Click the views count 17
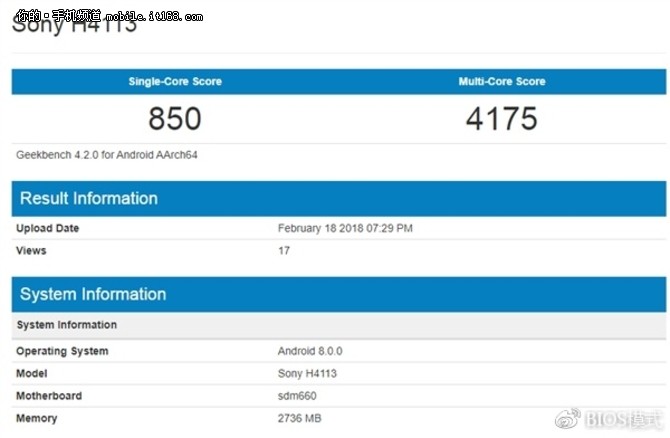This screenshot has width=670, height=438. 284,250
